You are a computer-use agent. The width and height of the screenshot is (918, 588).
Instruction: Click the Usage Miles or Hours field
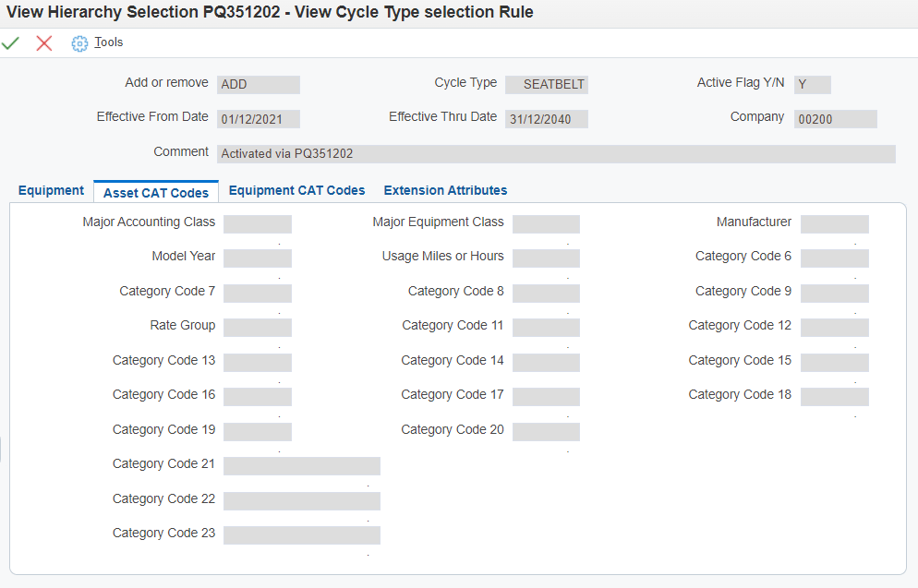point(546,258)
